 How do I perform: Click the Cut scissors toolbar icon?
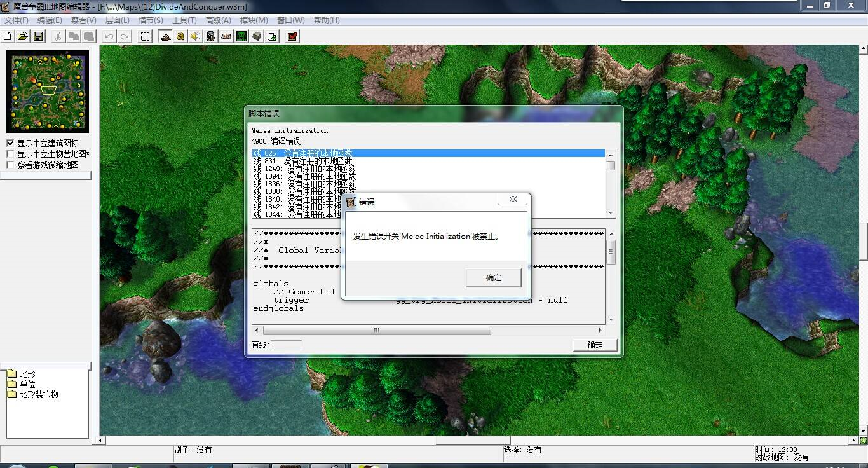point(58,36)
